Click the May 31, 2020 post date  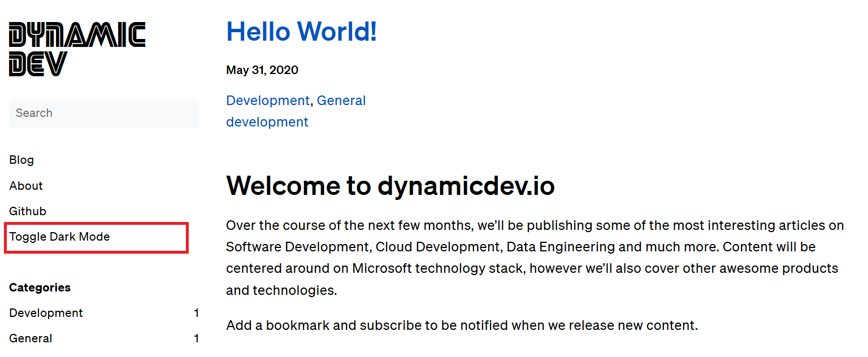click(262, 70)
